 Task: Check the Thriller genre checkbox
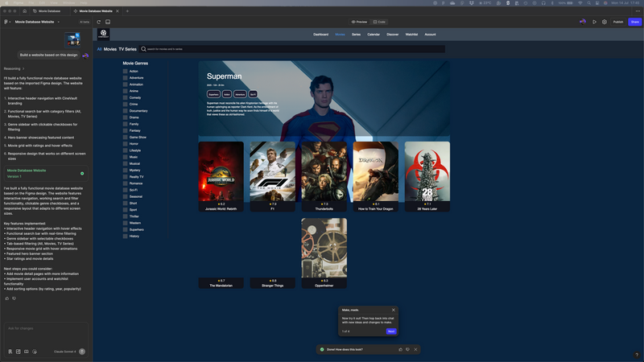[x=126, y=216]
